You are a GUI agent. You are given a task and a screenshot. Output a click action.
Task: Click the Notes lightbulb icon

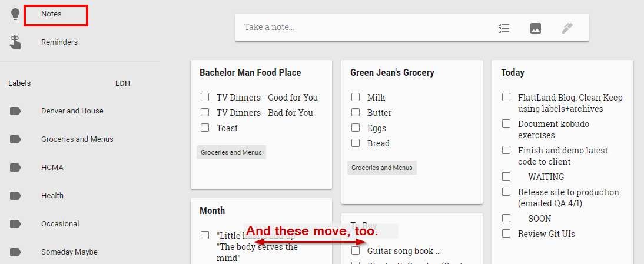15,14
